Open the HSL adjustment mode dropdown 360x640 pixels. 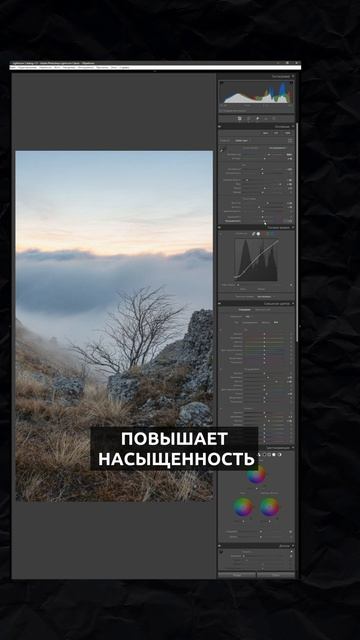(248, 317)
